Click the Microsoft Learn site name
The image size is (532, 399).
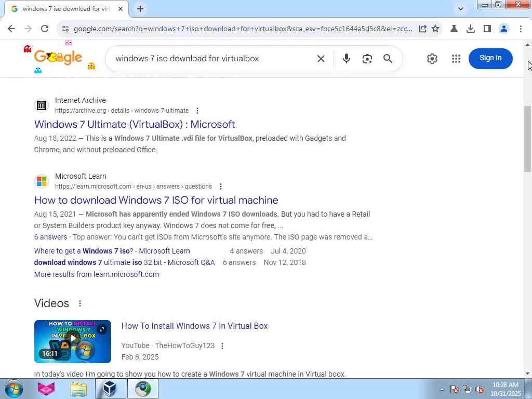tap(81, 177)
